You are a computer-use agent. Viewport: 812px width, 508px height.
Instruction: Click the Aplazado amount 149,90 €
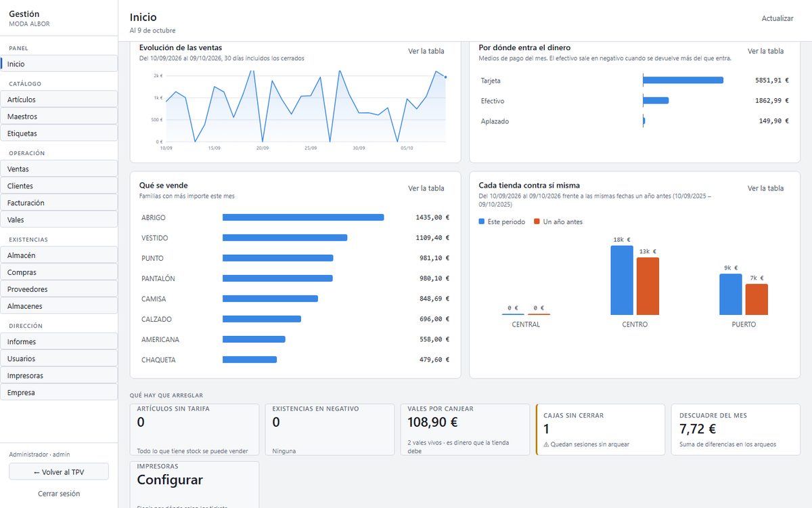point(774,121)
